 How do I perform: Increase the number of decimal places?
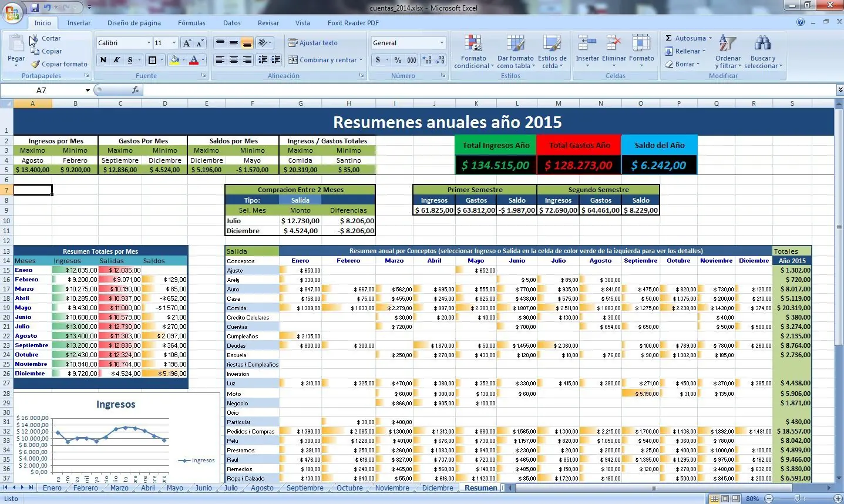pos(428,60)
